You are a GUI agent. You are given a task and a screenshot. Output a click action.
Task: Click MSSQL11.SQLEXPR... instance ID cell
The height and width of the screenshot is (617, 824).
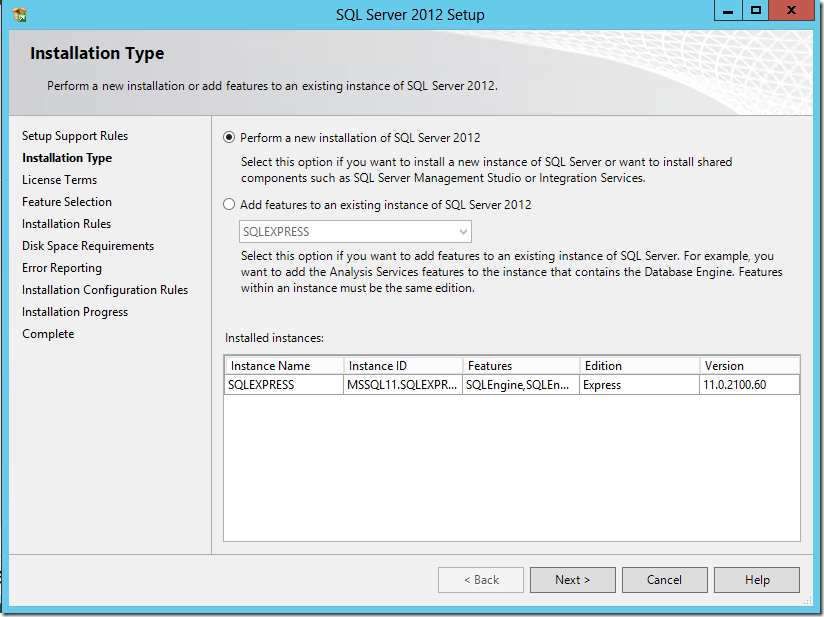(403, 385)
